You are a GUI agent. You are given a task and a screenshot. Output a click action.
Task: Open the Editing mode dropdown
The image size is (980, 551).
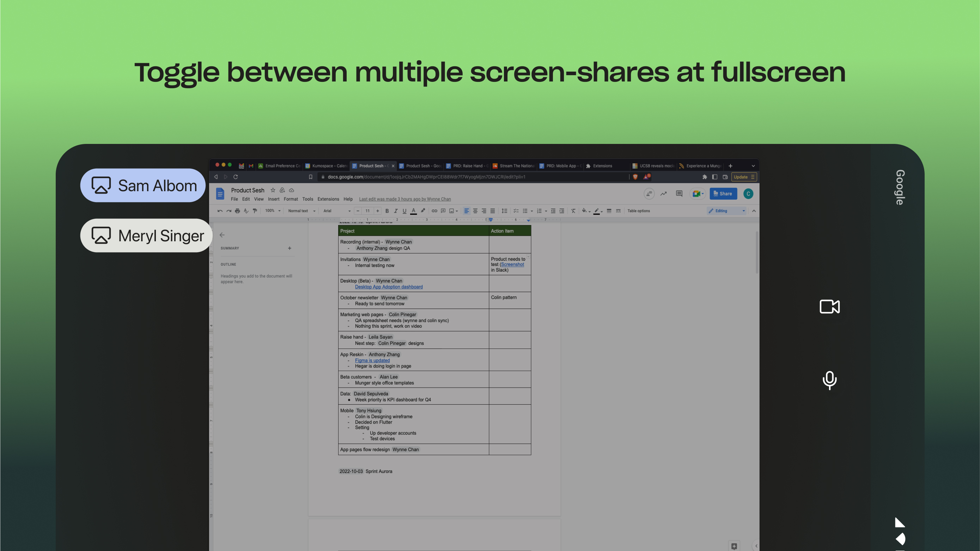[x=727, y=211]
